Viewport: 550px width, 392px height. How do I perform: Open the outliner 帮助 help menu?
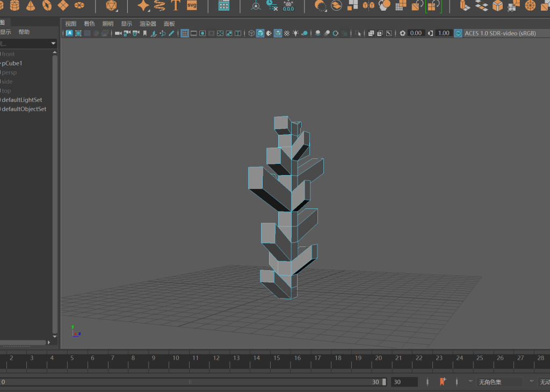click(24, 32)
